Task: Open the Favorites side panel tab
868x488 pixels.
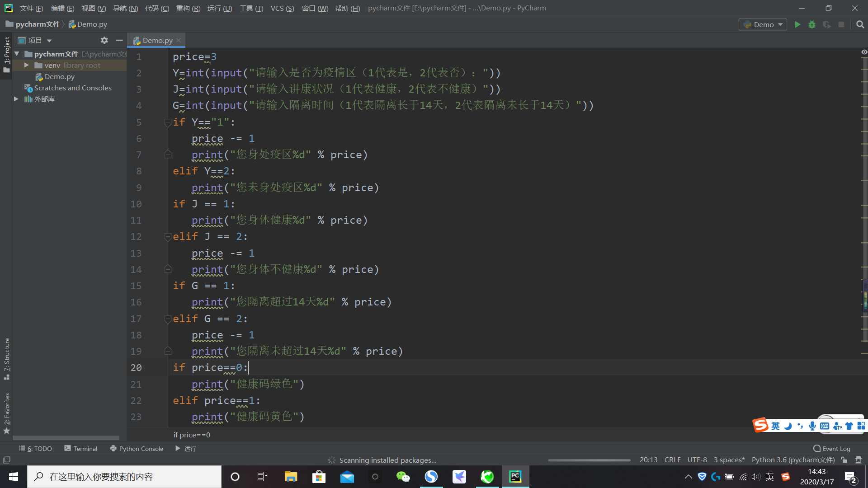Action: pyautogui.click(x=6, y=413)
